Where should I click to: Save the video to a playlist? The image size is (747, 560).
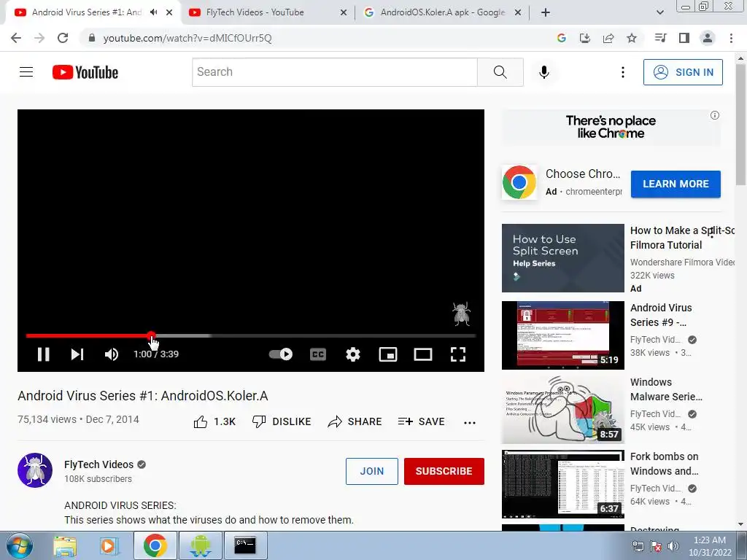click(x=421, y=421)
